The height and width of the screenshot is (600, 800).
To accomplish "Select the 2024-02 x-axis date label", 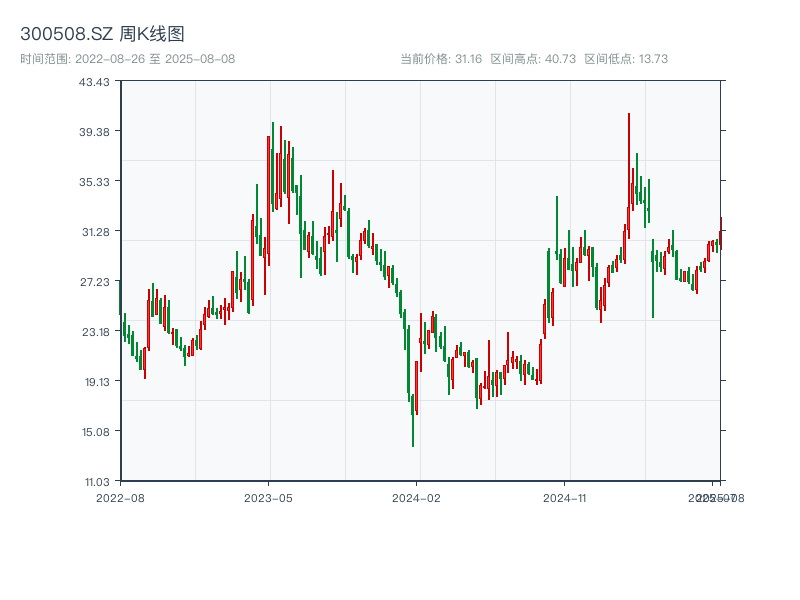I will click(417, 497).
